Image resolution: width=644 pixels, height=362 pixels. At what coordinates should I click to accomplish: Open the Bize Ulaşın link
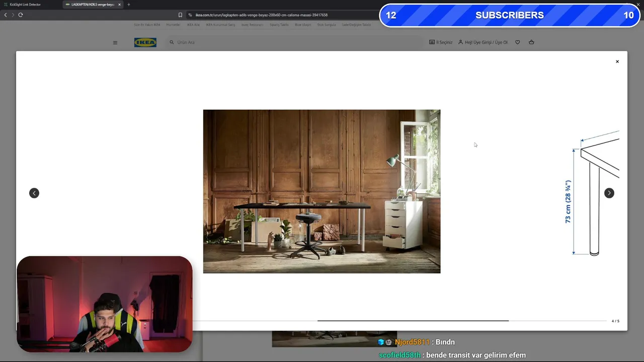click(x=303, y=25)
